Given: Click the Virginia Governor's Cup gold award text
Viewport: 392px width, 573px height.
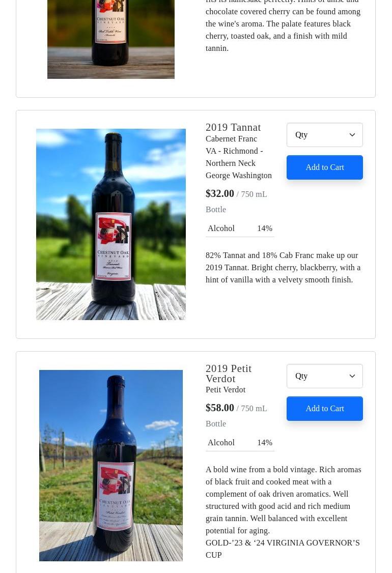Looking at the screenshot, I should [x=283, y=549].
